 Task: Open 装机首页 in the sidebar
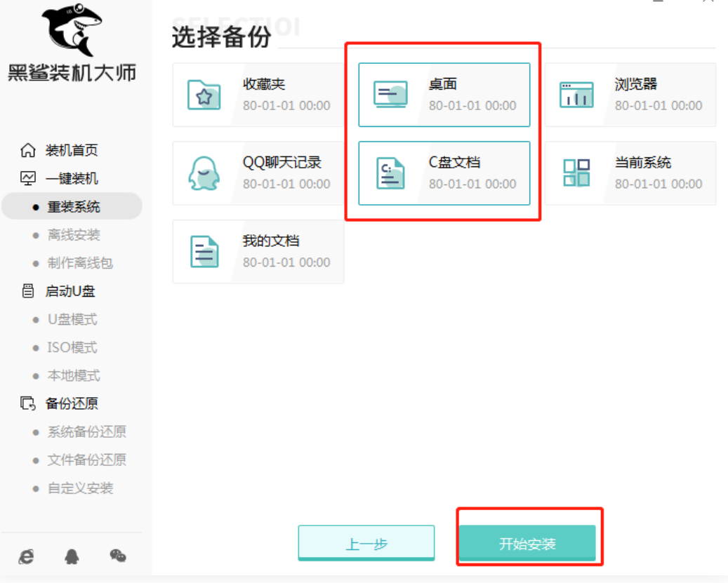[x=70, y=150]
